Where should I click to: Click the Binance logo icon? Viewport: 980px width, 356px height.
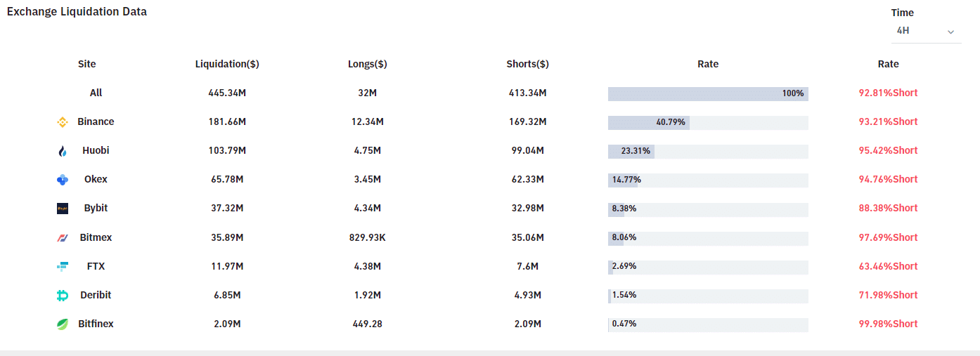63,122
